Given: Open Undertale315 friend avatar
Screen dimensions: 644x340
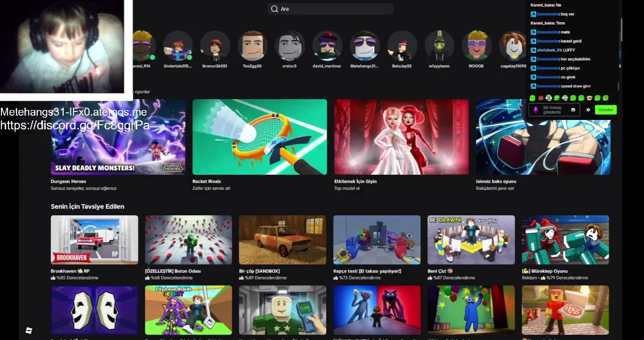Looking at the screenshot, I should tap(178, 46).
